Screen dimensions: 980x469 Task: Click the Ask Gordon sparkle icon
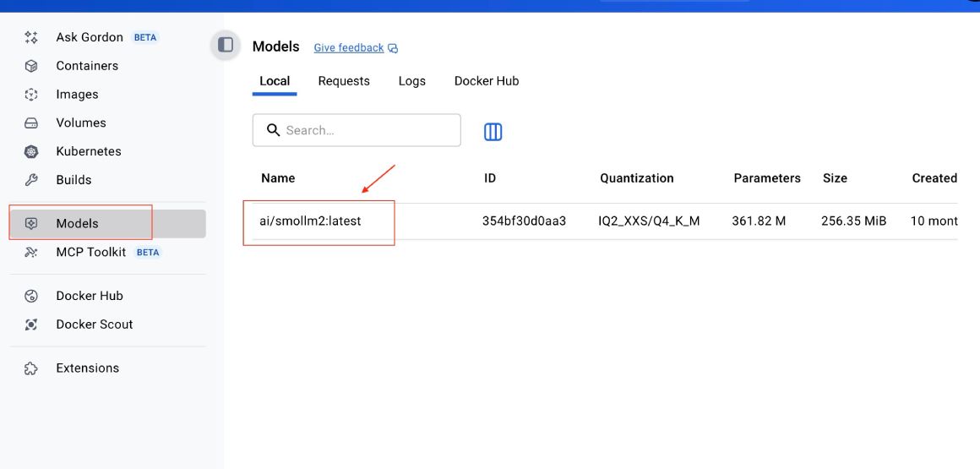(31, 37)
